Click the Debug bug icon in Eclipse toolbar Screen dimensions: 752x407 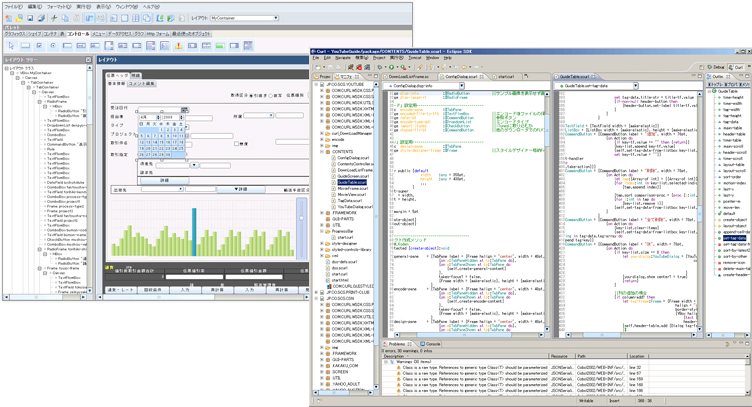click(x=380, y=67)
